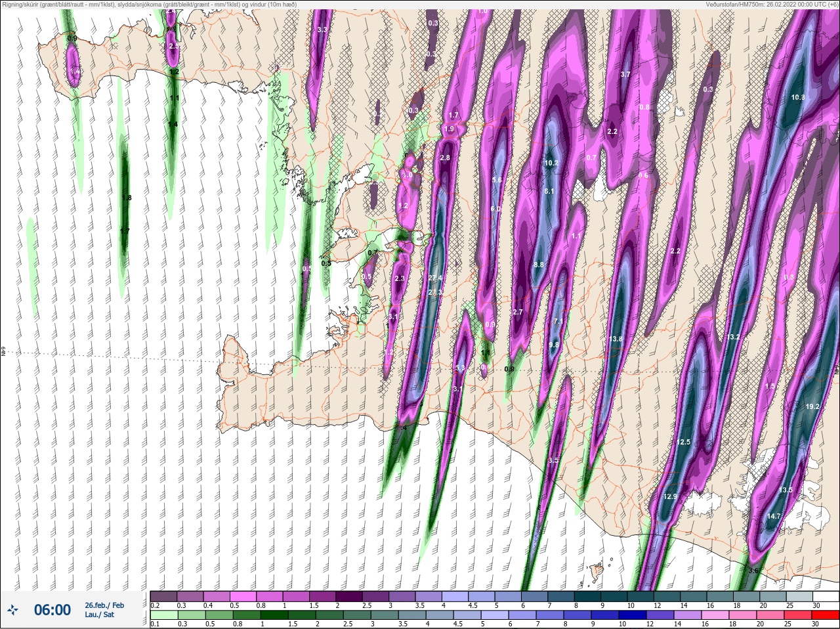Click the 7.1 precipitation value on map
The height and width of the screenshot is (629, 840).
(x=558, y=322)
